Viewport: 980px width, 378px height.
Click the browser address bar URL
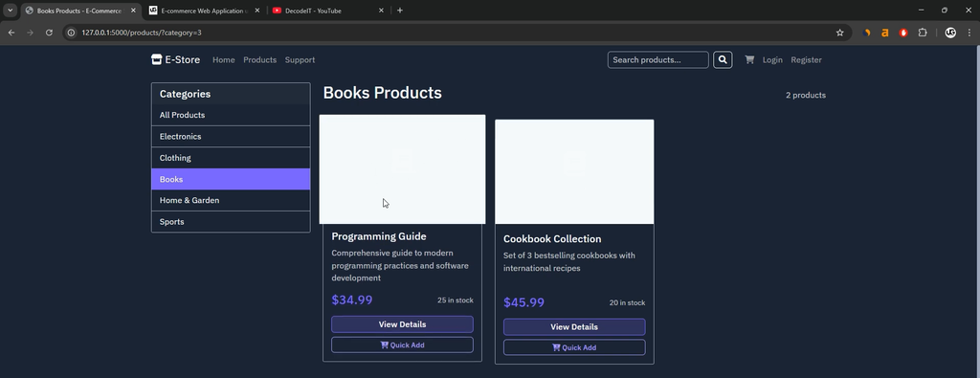[142, 33]
